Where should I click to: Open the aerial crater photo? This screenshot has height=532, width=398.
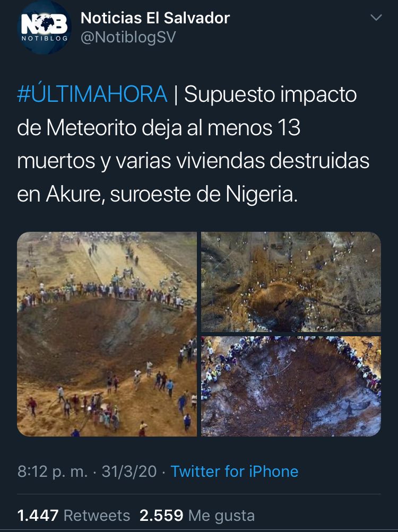tap(291, 282)
